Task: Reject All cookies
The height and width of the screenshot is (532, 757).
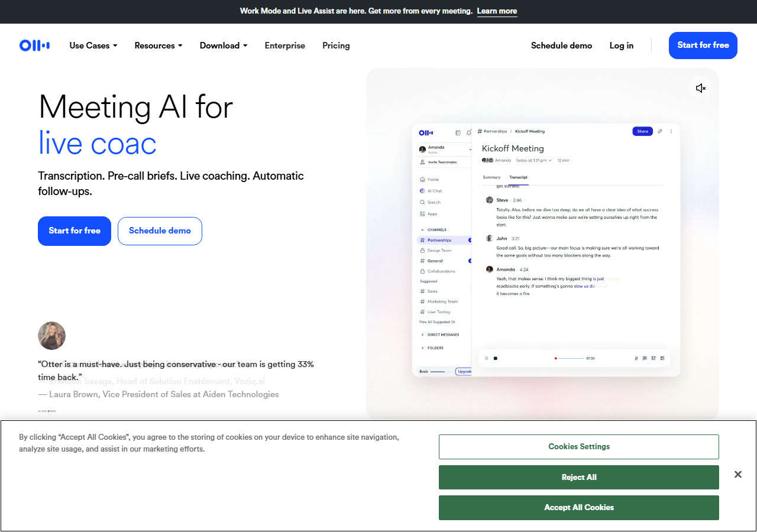Action: (579, 478)
